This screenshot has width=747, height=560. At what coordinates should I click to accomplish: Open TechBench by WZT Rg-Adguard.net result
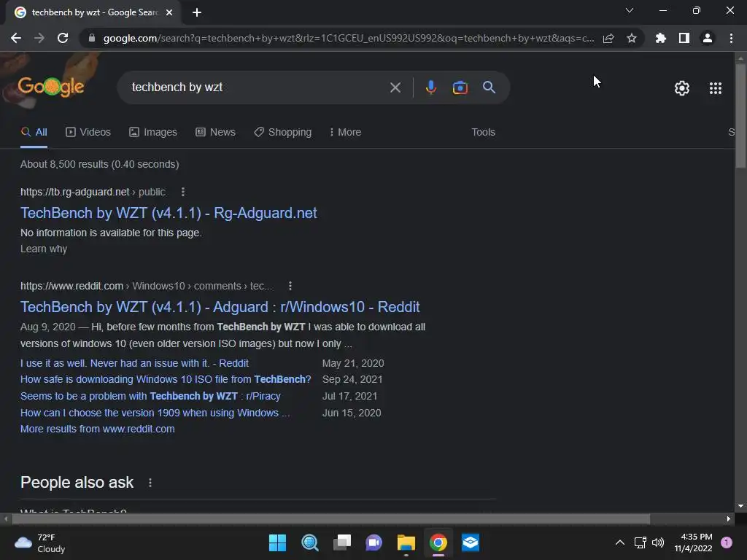[x=169, y=213]
